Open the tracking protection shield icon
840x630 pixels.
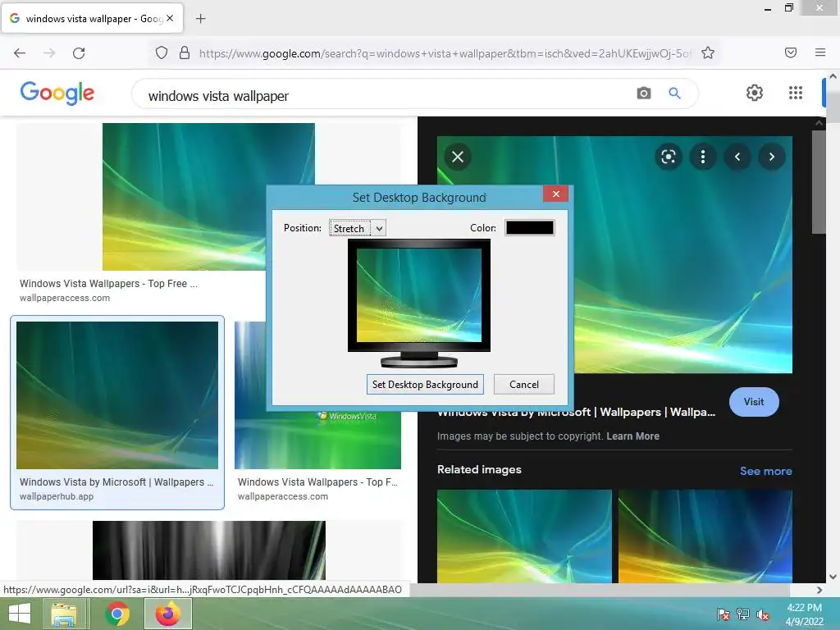point(162,53)
